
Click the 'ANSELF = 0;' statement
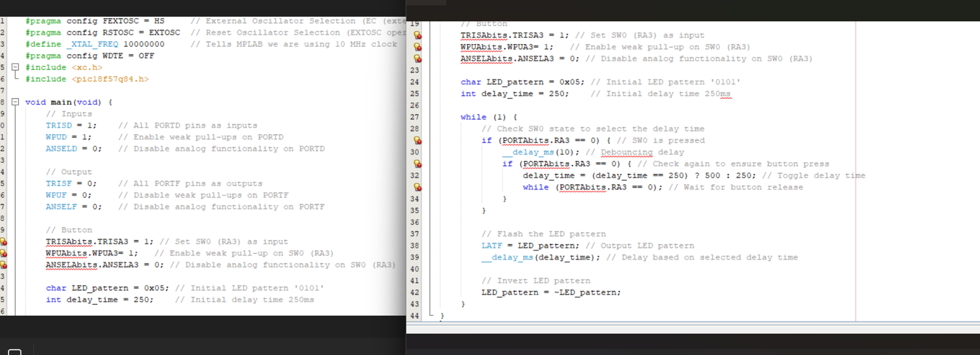point(74,207)
